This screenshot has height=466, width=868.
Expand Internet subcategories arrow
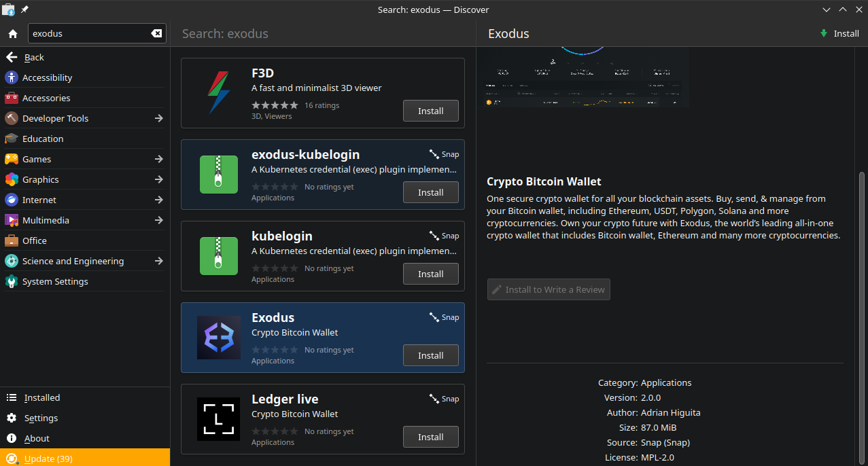coord(158,200)
